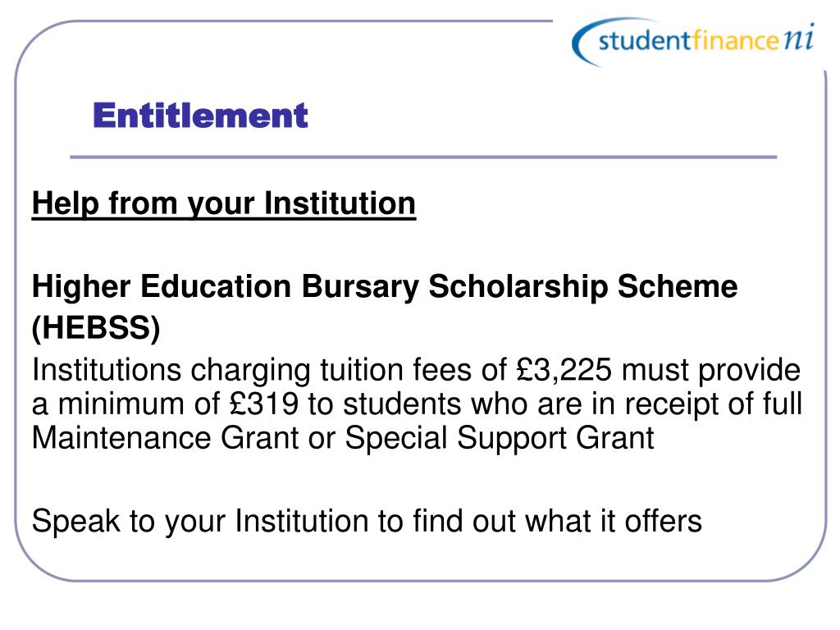Click the horizontal divider under Entitlement
The height and width of the screenshot is (630, 840).
[423, 157]
